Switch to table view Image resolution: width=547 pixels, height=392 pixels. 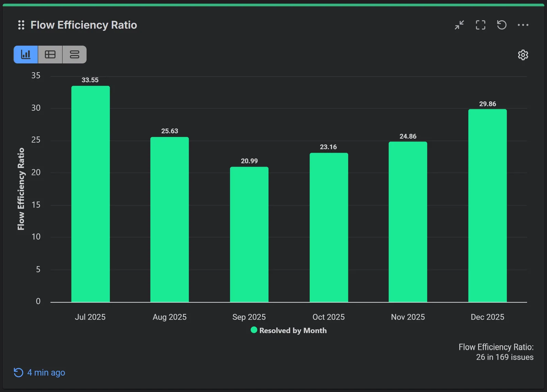pos(50,54)
